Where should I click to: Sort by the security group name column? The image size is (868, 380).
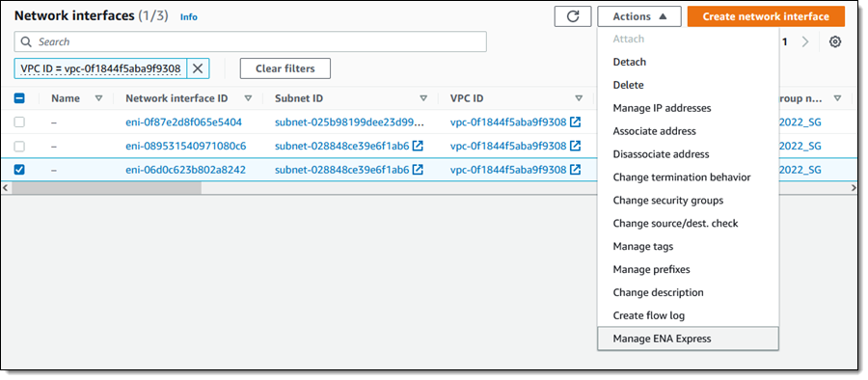[837, 98]
